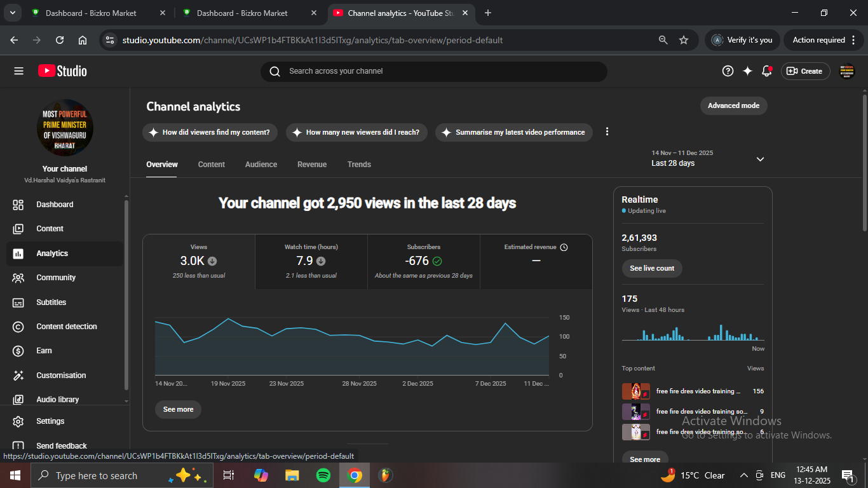Image resolution: width=868 pixels, height=488 pixels.
Task: Expand the Last 28 days date range dropdown
Action: [760, 159]
